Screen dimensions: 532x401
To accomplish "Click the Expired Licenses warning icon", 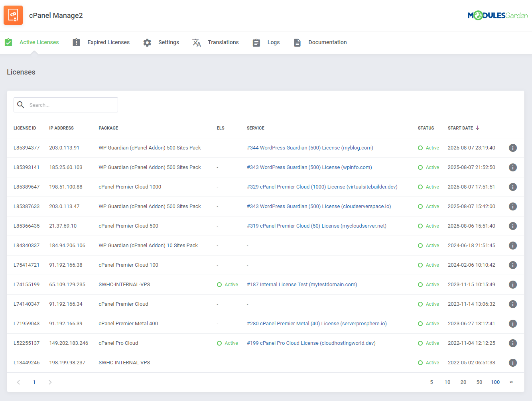I will [76, 42].
